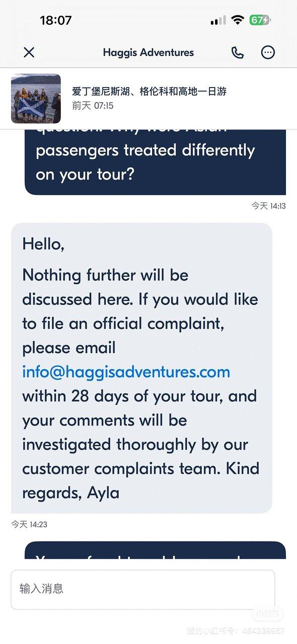Tap the 18:07 status bar clock
Image resolution: width=297 pixels, height=644 pixels.
[56, 21]
